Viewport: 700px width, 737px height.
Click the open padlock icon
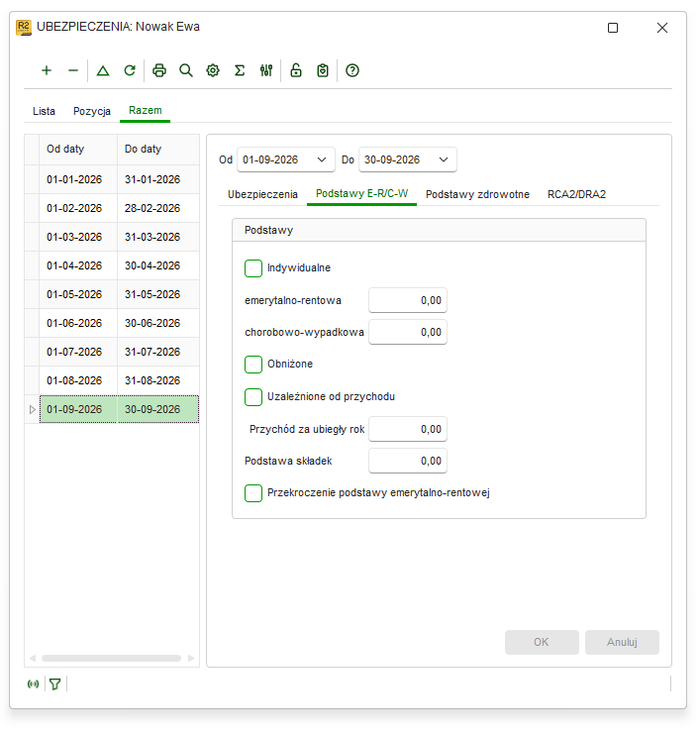tap(296, 70)
